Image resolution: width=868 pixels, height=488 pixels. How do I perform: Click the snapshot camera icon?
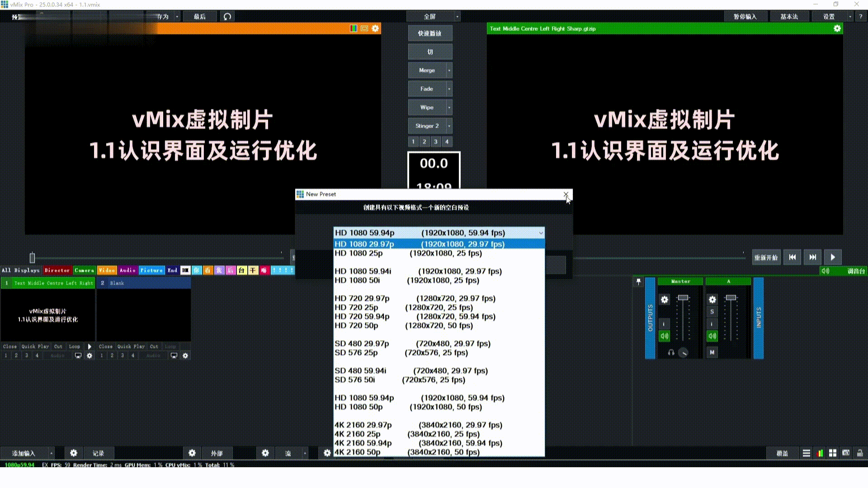846,453
